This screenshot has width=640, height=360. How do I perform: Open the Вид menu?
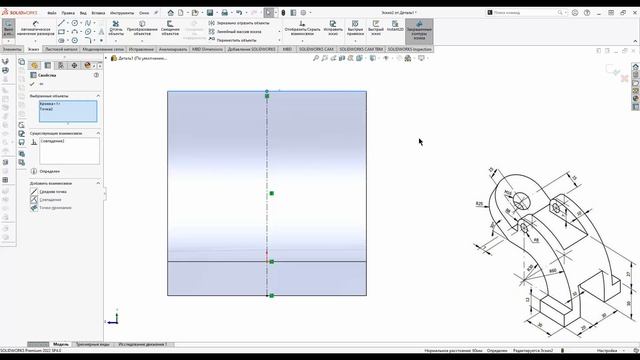(83, 13)
